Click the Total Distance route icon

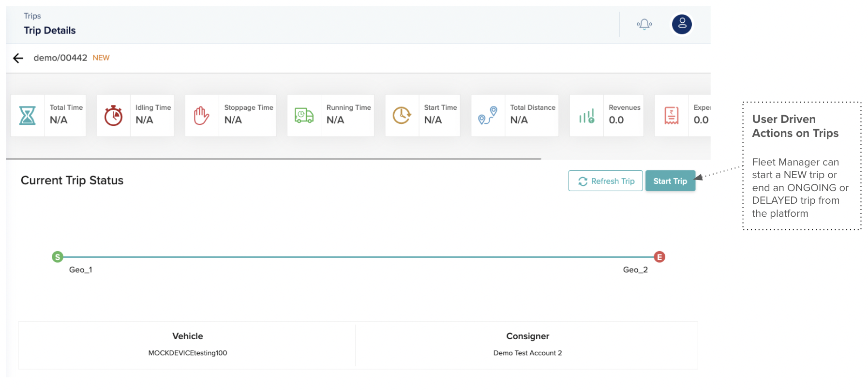pyautogui.click(x=488, y=116)
